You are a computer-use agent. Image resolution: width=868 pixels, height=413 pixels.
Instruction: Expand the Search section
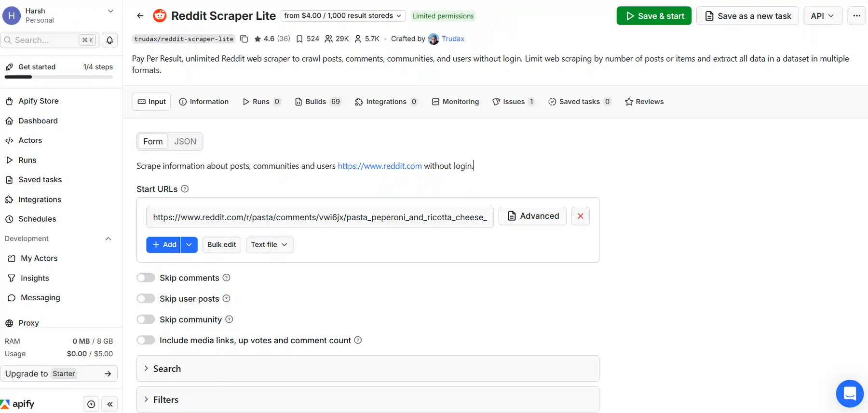[x=368, y=369]
